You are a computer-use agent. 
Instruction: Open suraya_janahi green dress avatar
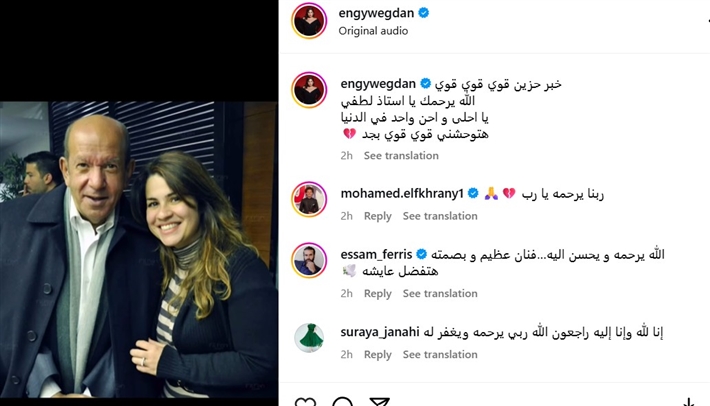point(309,338)
